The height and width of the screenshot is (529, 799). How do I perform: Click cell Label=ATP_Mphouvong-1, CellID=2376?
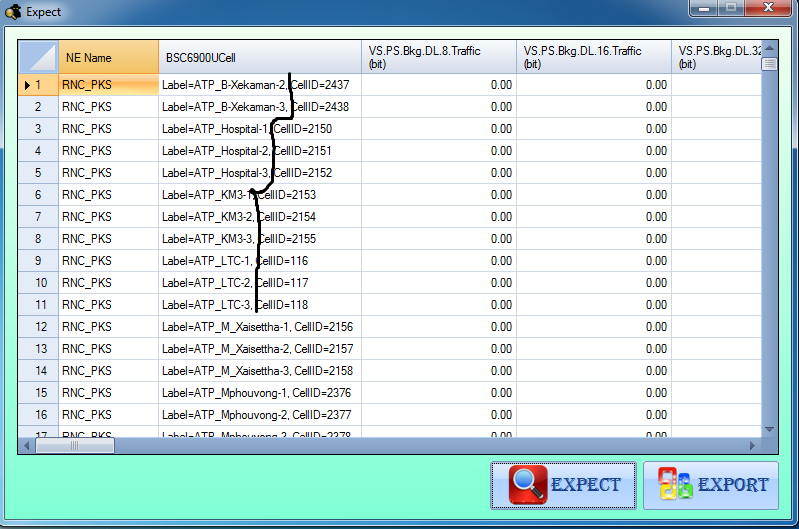pyautogui.click(x=260, y=393)
